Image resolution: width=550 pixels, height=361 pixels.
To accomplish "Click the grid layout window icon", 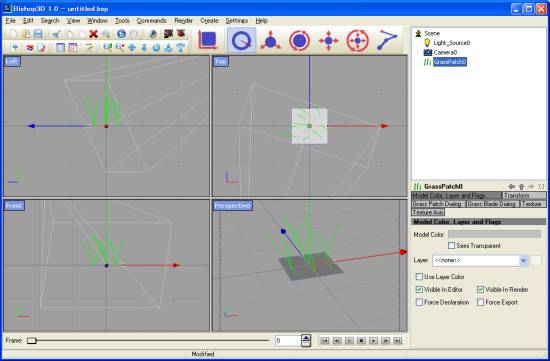I will click(x=73, y=47).
